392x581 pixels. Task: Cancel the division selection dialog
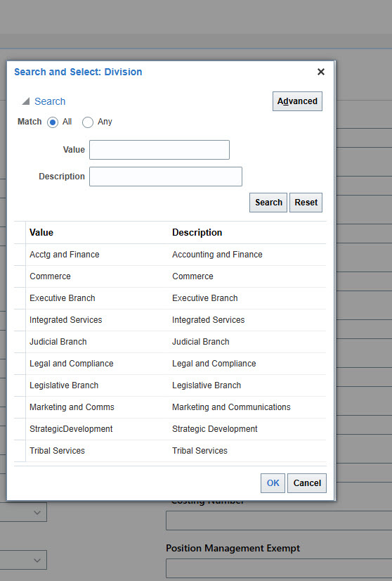coord(307,483)
